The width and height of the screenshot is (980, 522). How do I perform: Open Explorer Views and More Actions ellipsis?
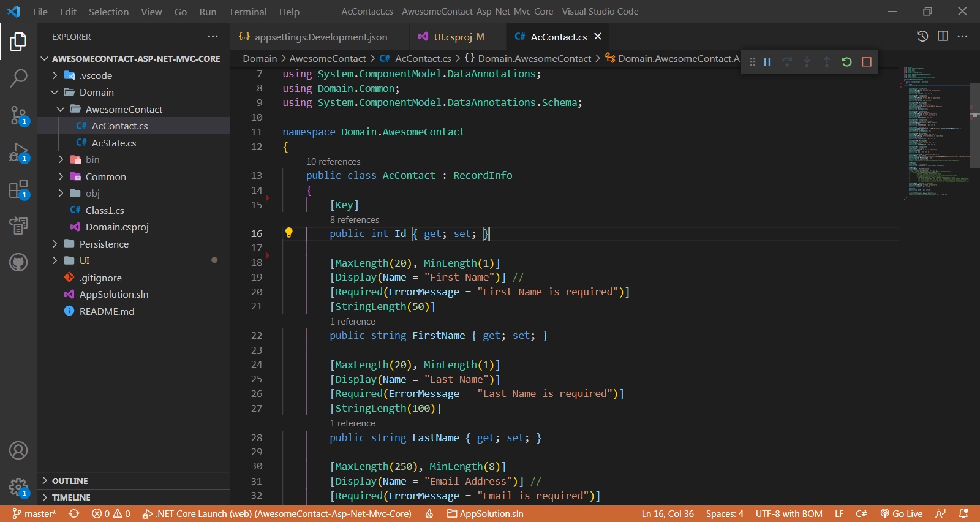click(x=213, y=36)
